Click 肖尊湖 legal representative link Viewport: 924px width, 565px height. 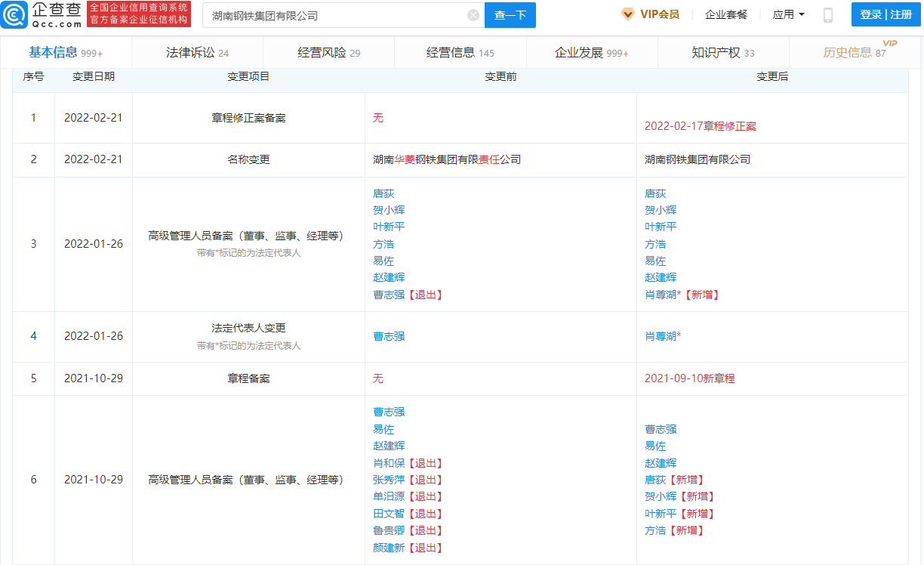[663, 335]
